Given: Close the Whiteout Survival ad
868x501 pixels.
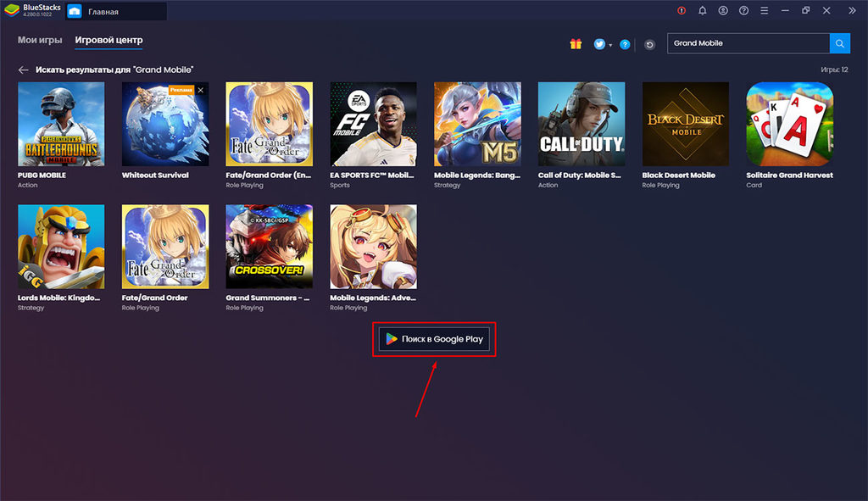Looking at the screenshot, I should (201, 90).
